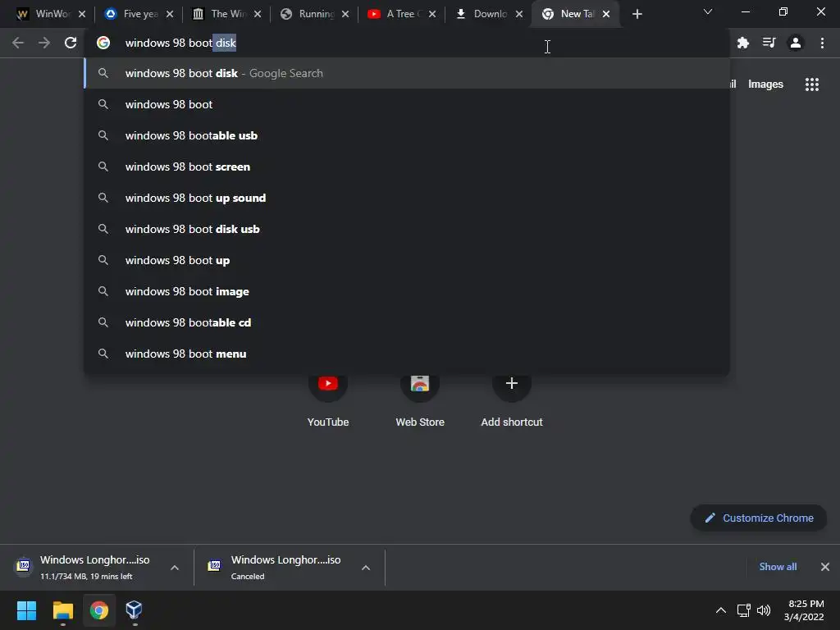Click the network icon in system tray

point(743,610)
